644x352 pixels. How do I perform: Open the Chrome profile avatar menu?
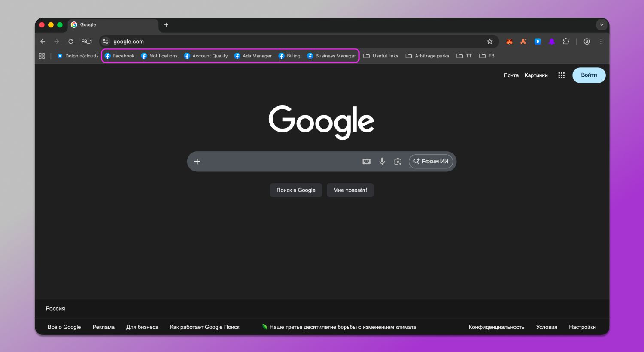(587, 42)
